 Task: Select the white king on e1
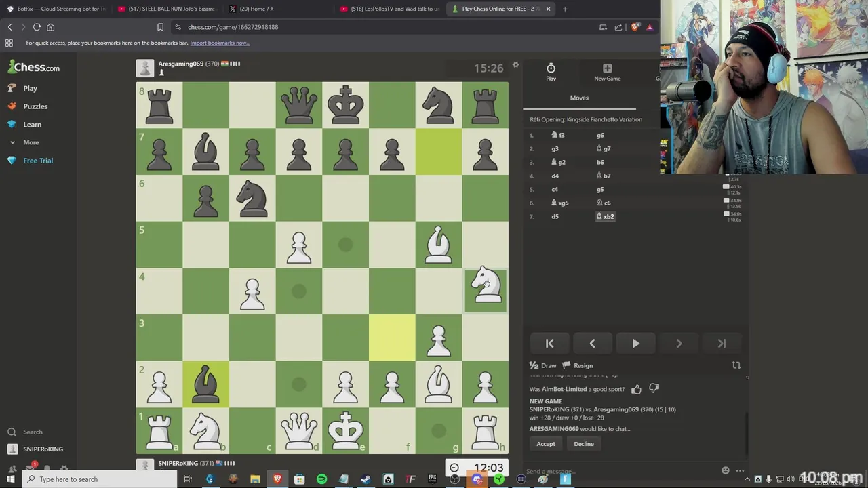(345, 430)
